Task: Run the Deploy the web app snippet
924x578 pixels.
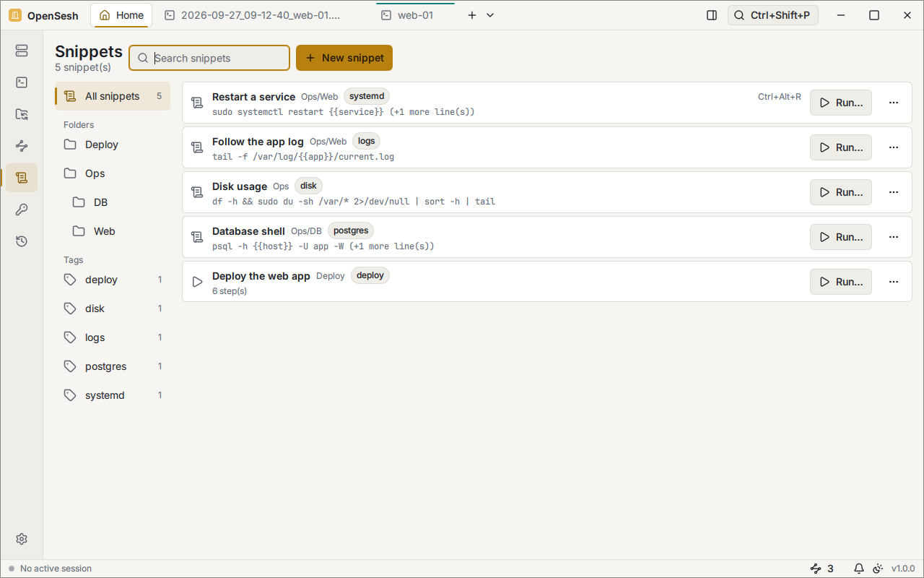Action: click(x=841, y=282)
